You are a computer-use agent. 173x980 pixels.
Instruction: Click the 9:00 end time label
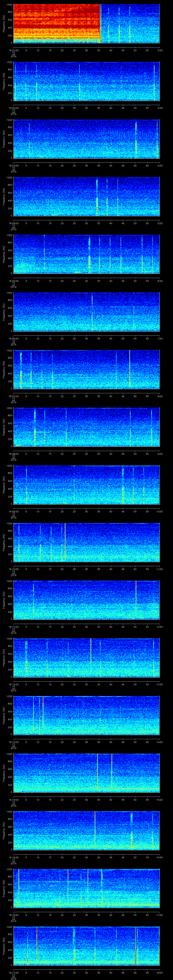(160, 454)
